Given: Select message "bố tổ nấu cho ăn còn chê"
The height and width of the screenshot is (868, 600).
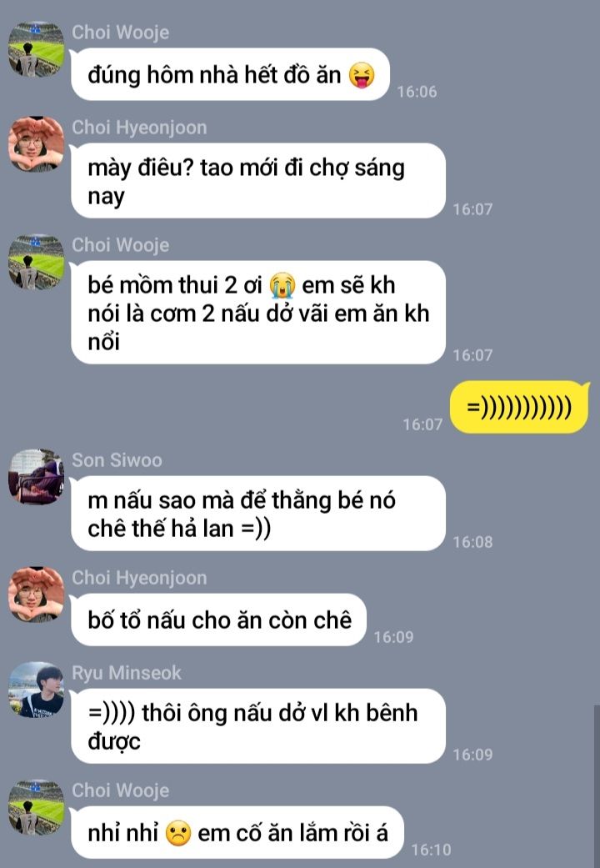Looking at the screenshot, I should point(218,620).
